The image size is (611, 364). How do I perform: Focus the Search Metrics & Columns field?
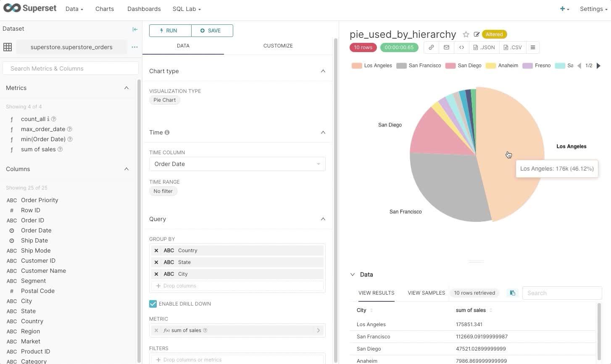coord(71,69)
